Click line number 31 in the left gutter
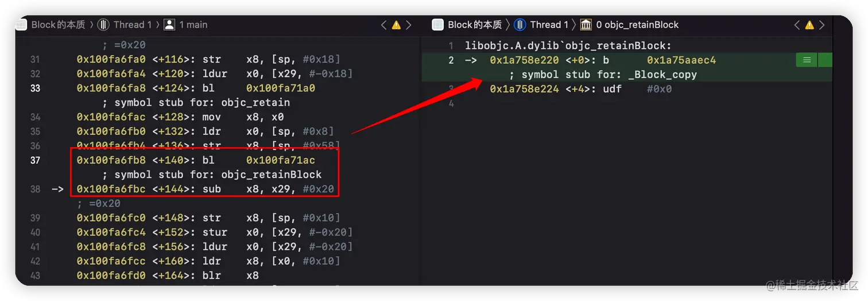Viewport: 868px width, 301px height. point(35,60)
